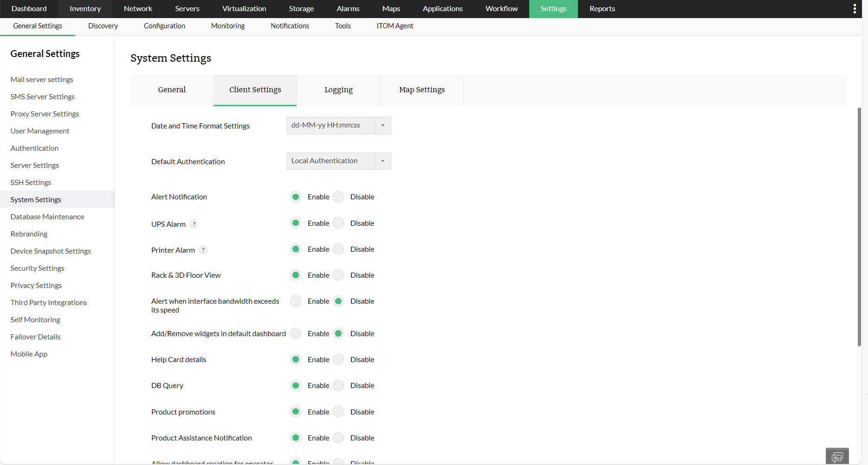Disable Alert Notification radio button

tap(339, 197)
